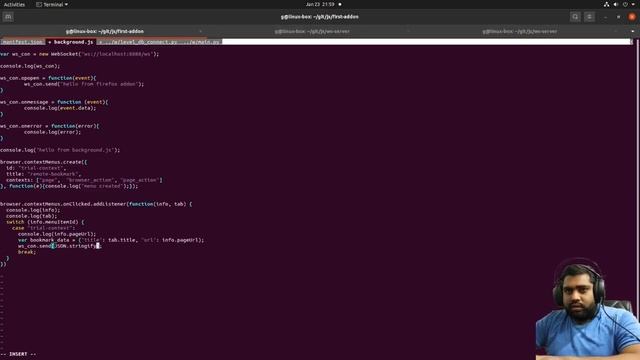Click the console.log(error) line
Image resolution: width=640 pixels, height=360 pixels.
(52, 132)
